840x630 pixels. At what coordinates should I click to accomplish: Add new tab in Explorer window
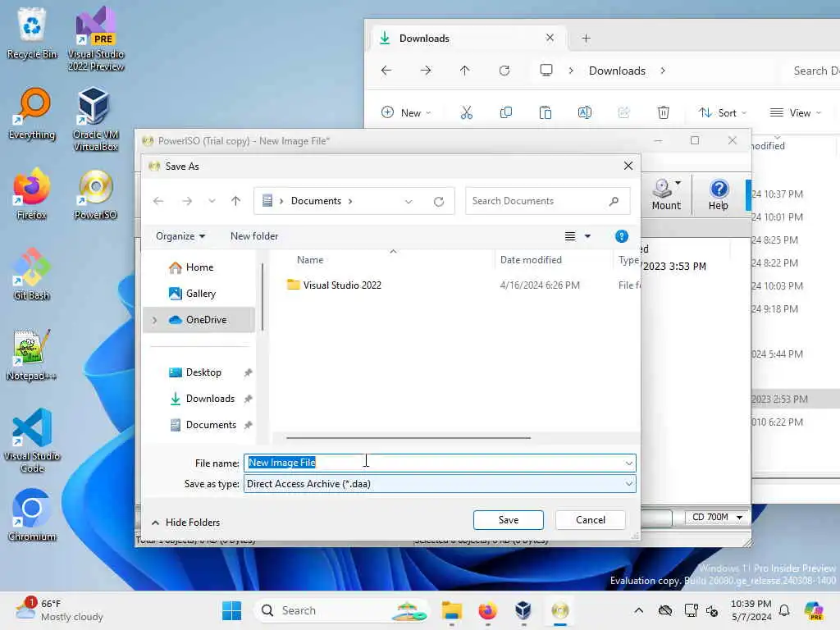[x=586, y=38]
